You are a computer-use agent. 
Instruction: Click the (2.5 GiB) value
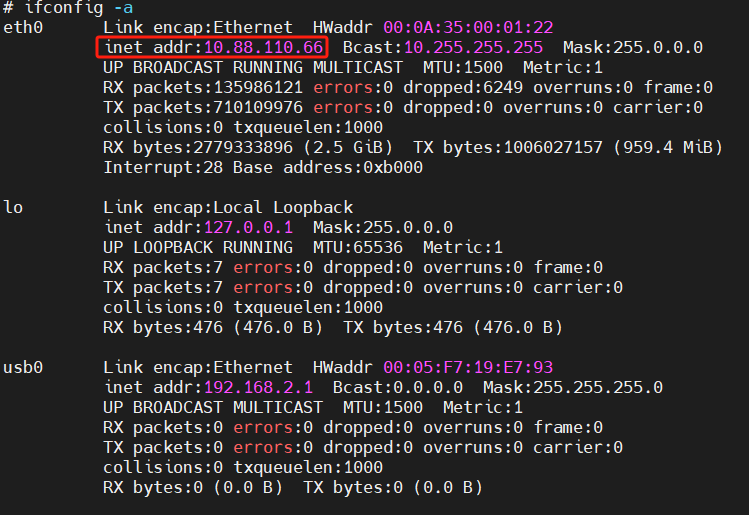pos(348,148)
